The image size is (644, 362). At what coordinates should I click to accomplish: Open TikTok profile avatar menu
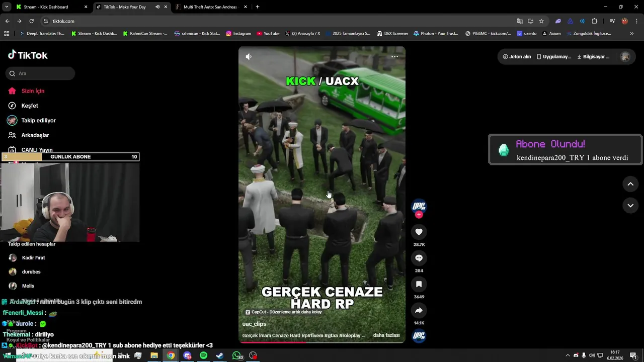pos(625,57)
